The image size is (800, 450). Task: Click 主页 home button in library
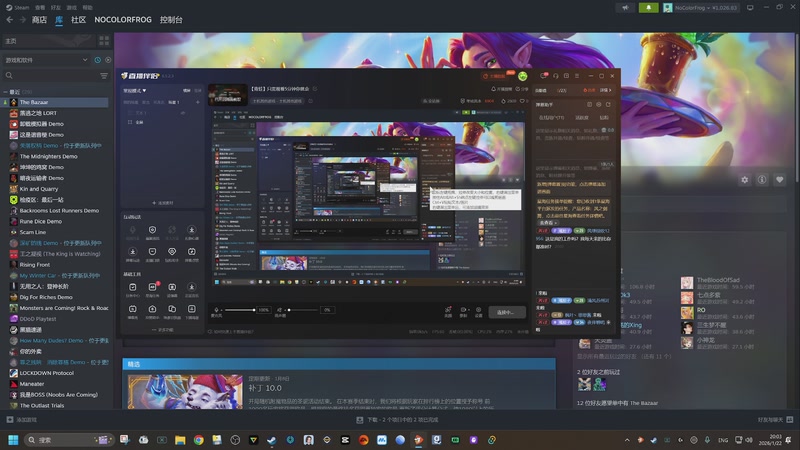point(48,40)
